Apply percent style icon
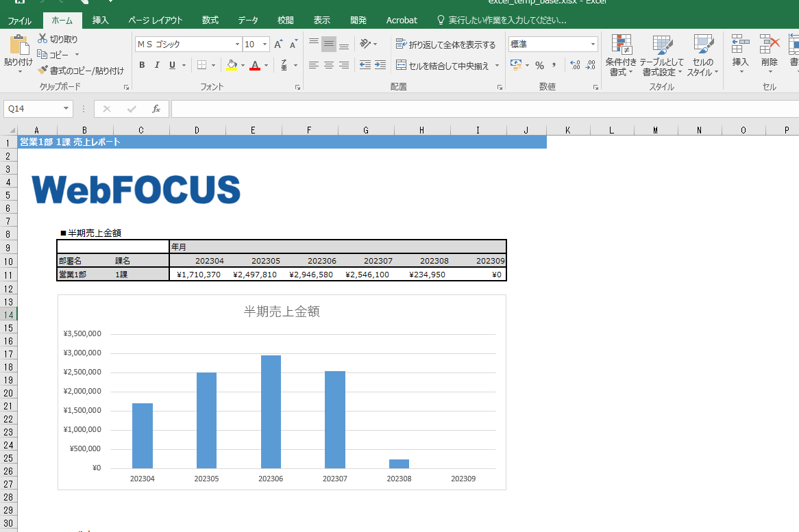Screen dimensions: 799x532 pyautogui.click(x=539, y=65)
